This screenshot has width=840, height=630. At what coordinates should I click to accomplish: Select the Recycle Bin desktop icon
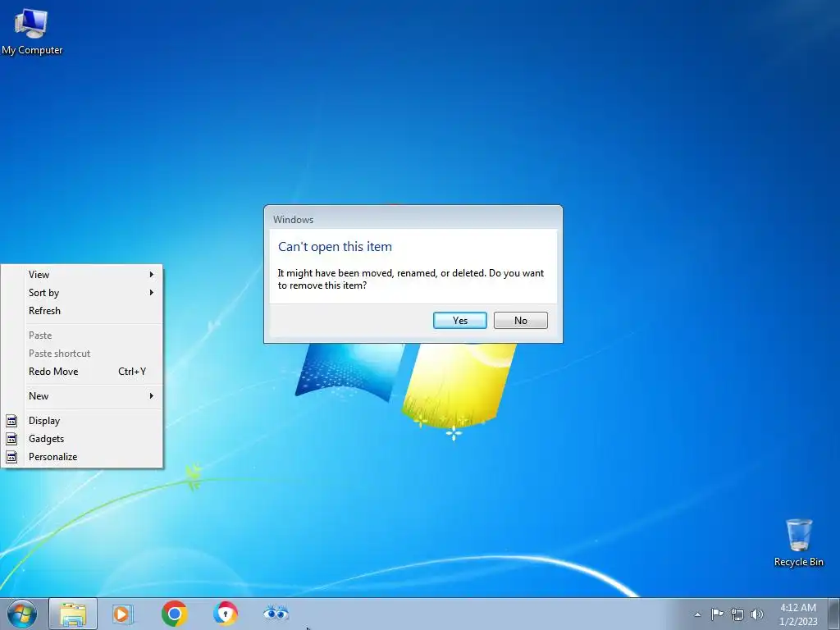point(798,542)
